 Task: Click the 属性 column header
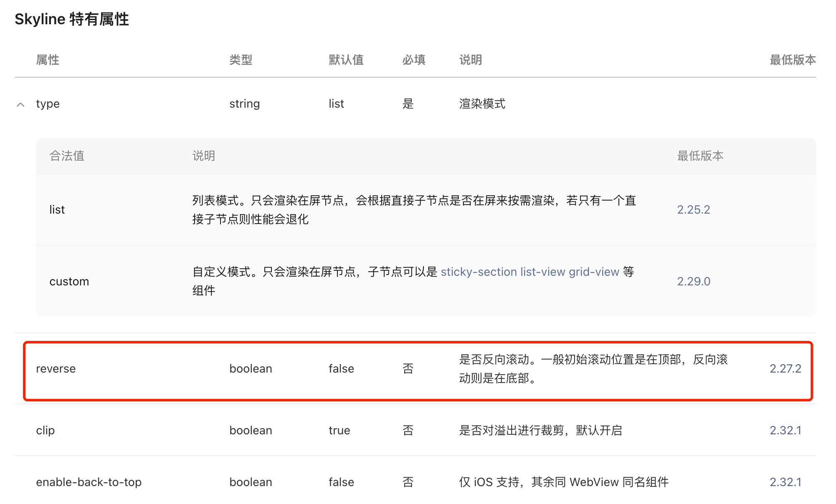[48, 60]
